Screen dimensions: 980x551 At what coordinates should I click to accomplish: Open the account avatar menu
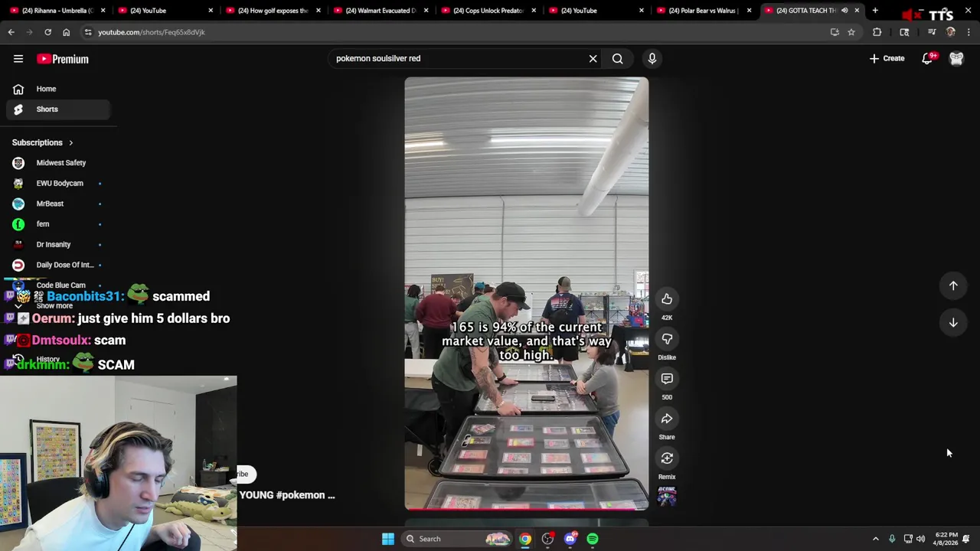(956, 58)
